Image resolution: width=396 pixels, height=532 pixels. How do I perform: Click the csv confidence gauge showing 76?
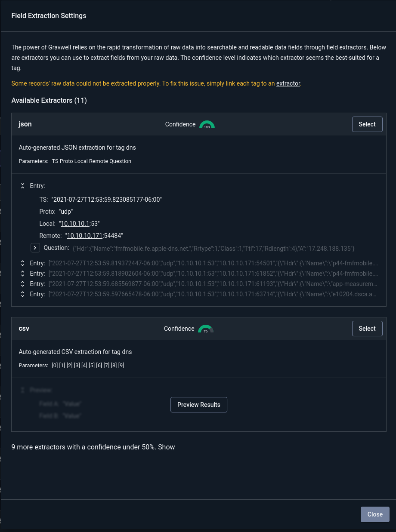(206, 329)
